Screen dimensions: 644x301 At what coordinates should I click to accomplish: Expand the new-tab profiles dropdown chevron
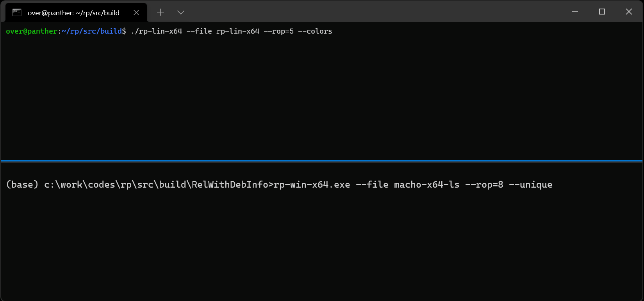tap(181, 13)
